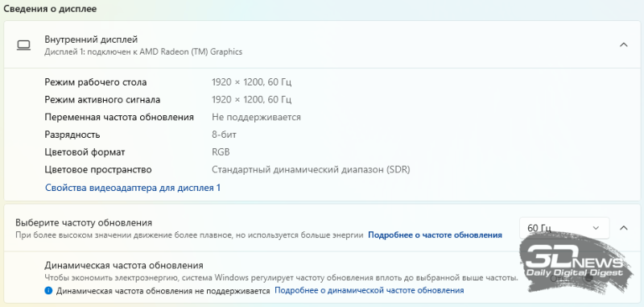The height and width of the screenshot is (307, 644).
Task: Click the Дисплей 1: подключен к AMD Radeon subtitle
Action: click(143, 52)
